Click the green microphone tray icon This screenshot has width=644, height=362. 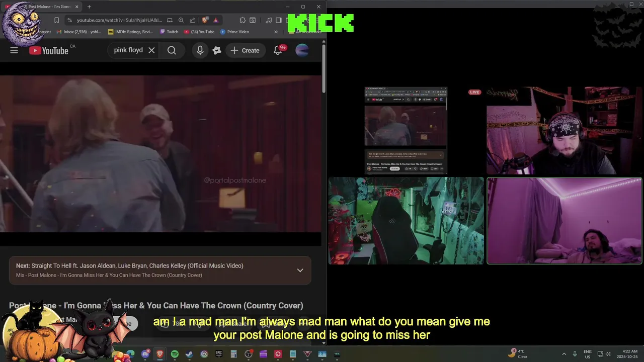pyautogui.click(x=575, y=354)
